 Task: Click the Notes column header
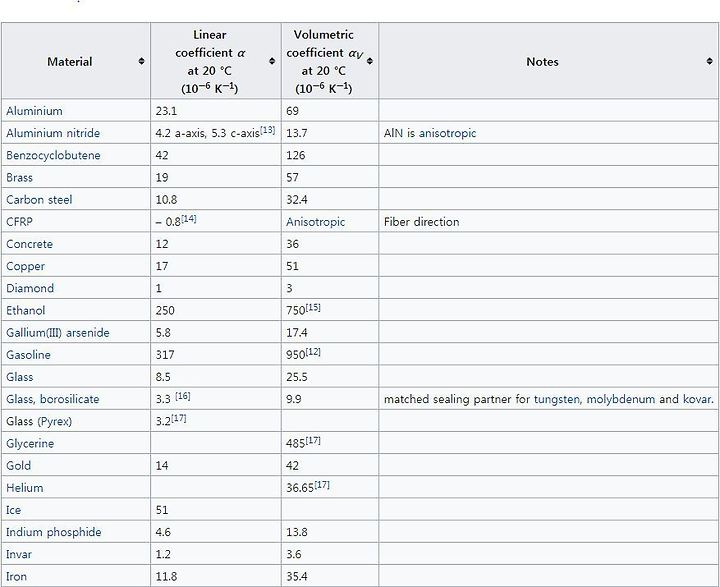(549, 61)
